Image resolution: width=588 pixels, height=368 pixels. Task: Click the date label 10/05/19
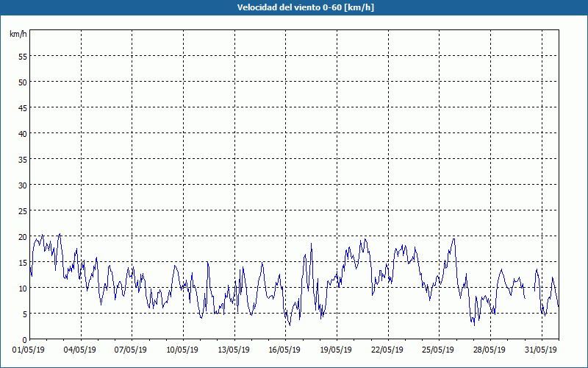pos(182,350)
